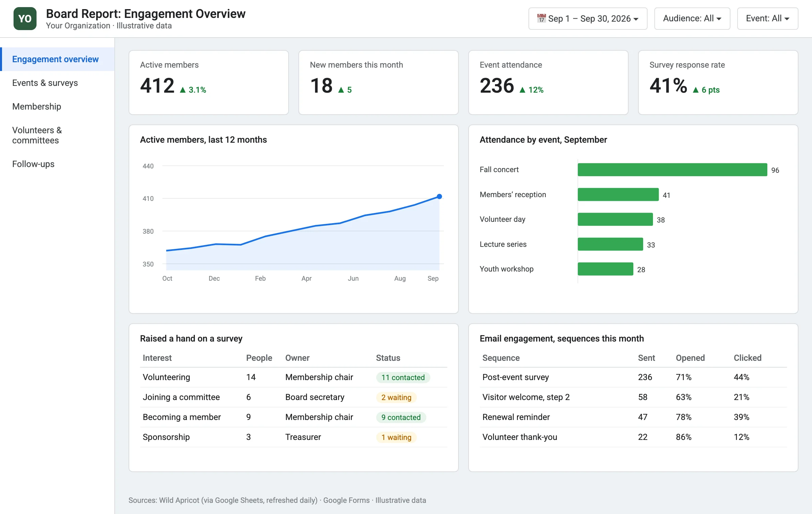The height and width of the screenshot is (514, 812).
Task: Click the 1 waiting status badge
Action: click(x=396, y=437)
